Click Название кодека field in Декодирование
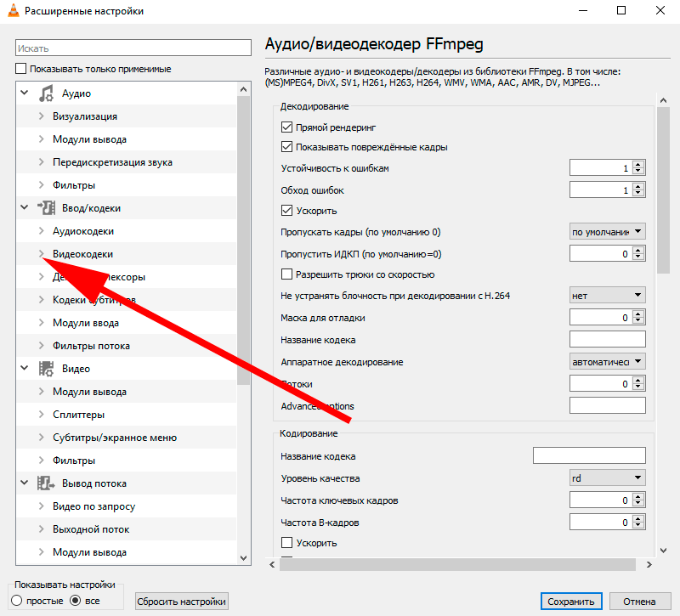680x616 pixels. (607, 339)
